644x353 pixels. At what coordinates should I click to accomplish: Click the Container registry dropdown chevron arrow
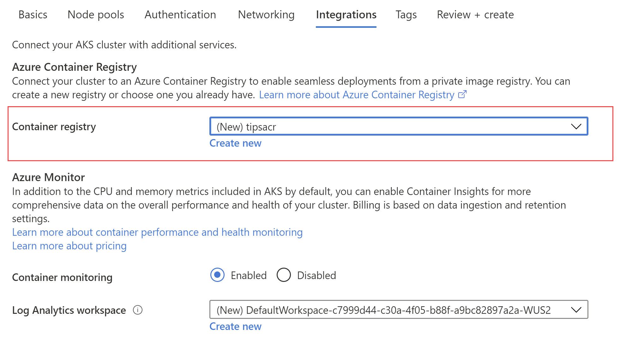(x=576, y=126)
